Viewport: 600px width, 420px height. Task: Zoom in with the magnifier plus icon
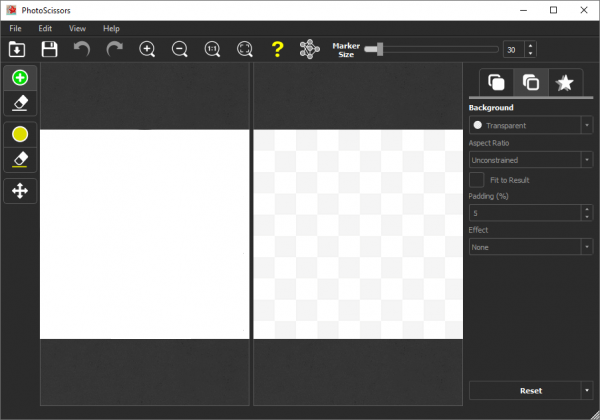pyautogui.click(x=147, y=48)
